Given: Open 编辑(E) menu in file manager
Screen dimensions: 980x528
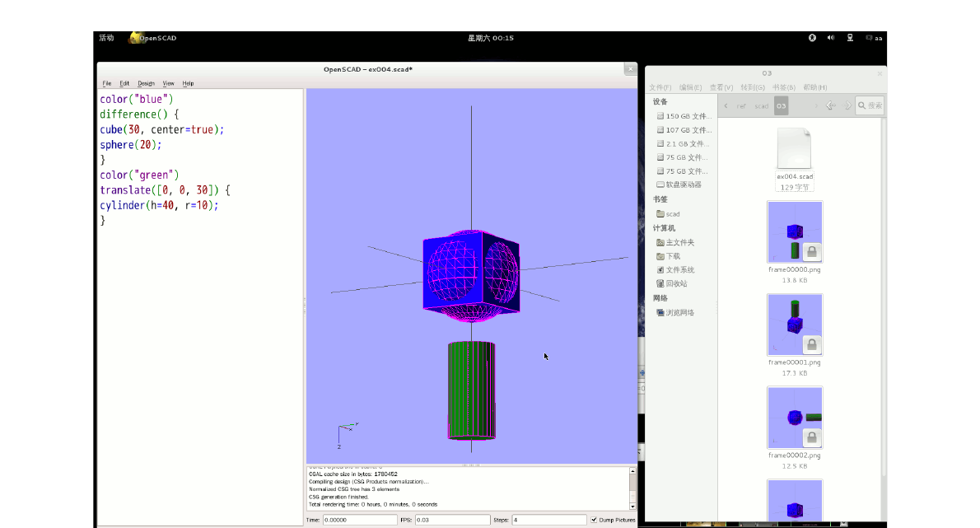Looking at the screenshot, I should click(x=691, y=87).
